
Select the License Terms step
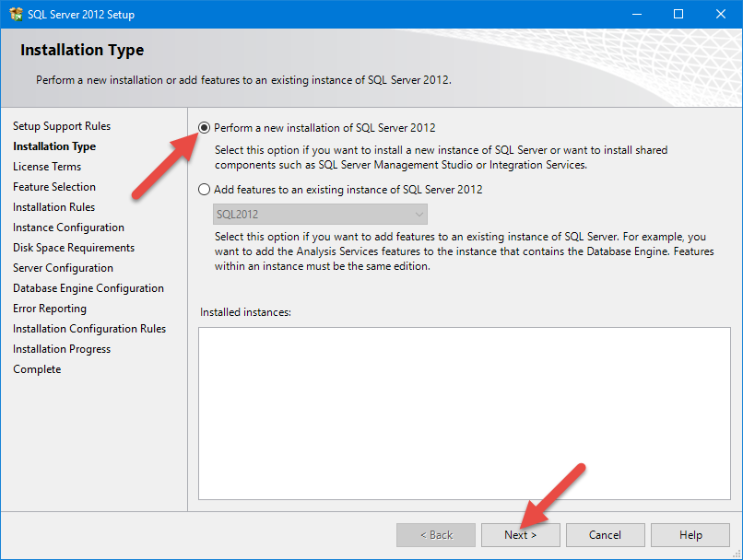point(47,167)
